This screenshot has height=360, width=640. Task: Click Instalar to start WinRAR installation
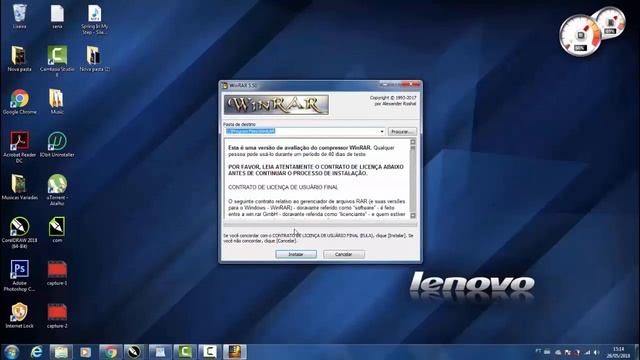pyautogui.click(x=296, y=254)
